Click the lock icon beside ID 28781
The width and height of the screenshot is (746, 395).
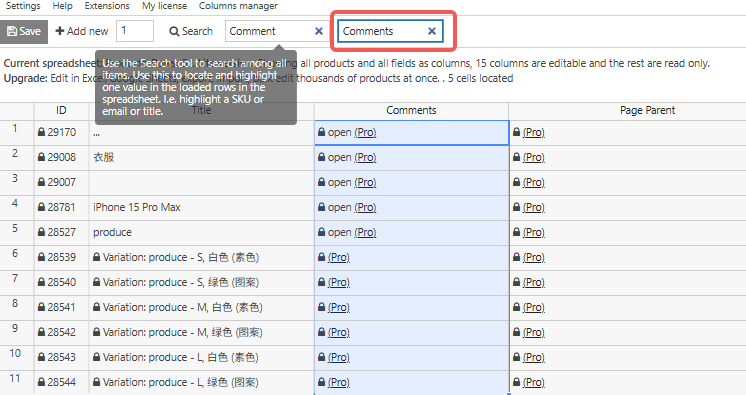click(x=41, y=207)
